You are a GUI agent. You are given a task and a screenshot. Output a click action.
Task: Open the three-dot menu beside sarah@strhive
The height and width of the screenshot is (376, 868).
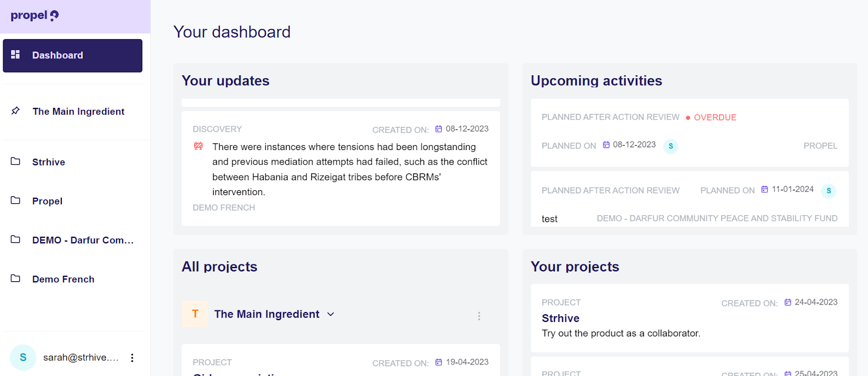pyautogui.click(x=132, y=358)
